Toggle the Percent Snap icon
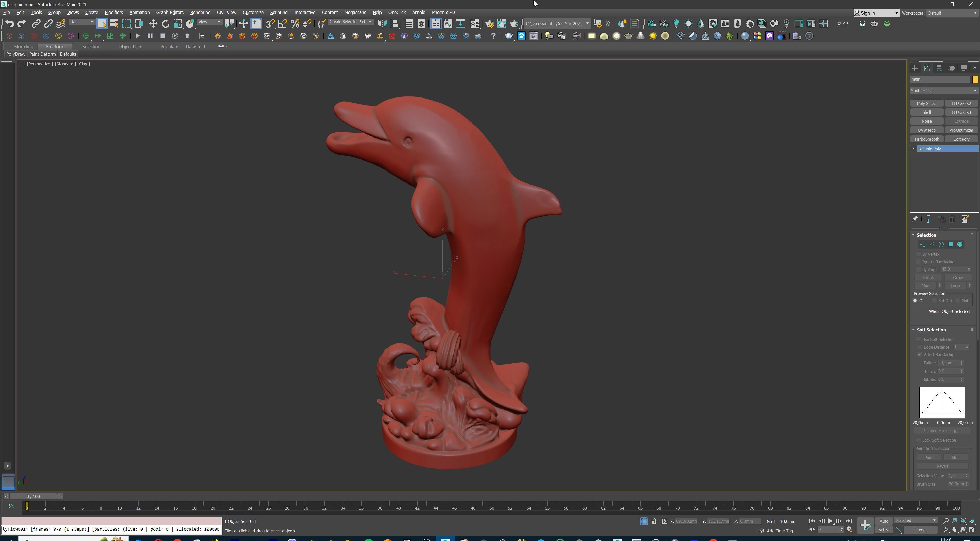 (x=295, y=23)
